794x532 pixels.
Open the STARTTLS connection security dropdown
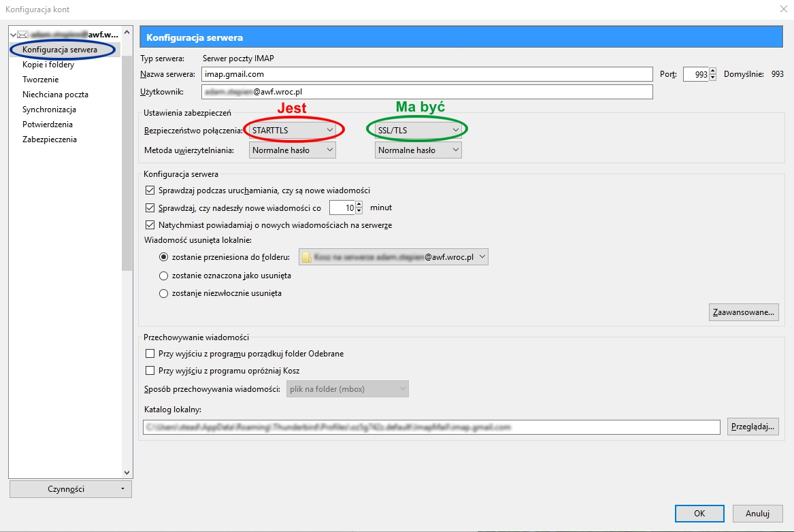pyautogui.click(x=293, y=129)
